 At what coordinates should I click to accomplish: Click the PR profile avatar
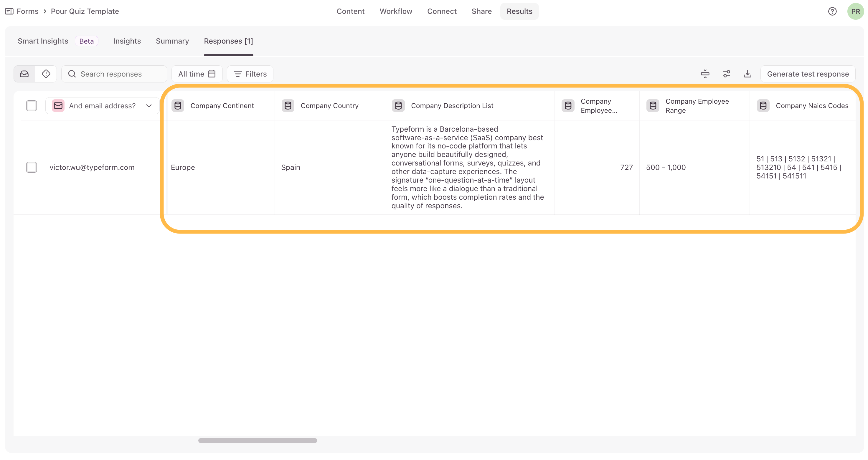[855, 11]
